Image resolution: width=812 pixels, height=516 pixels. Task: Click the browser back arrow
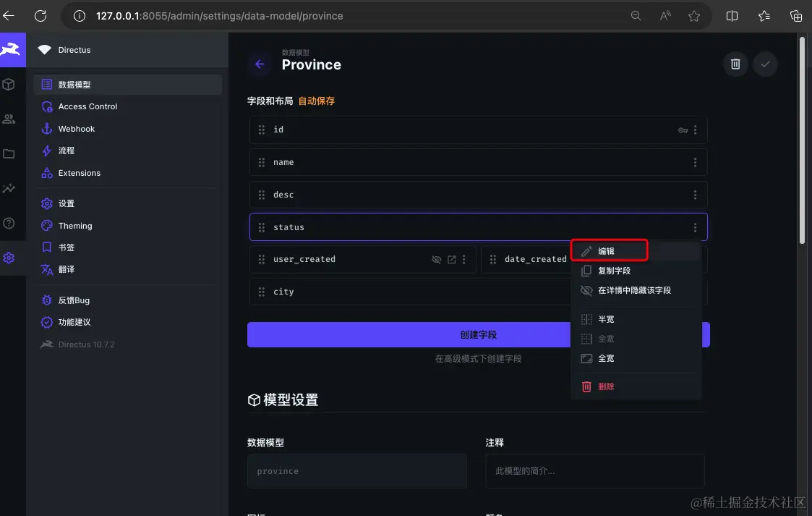click(8, 16)
